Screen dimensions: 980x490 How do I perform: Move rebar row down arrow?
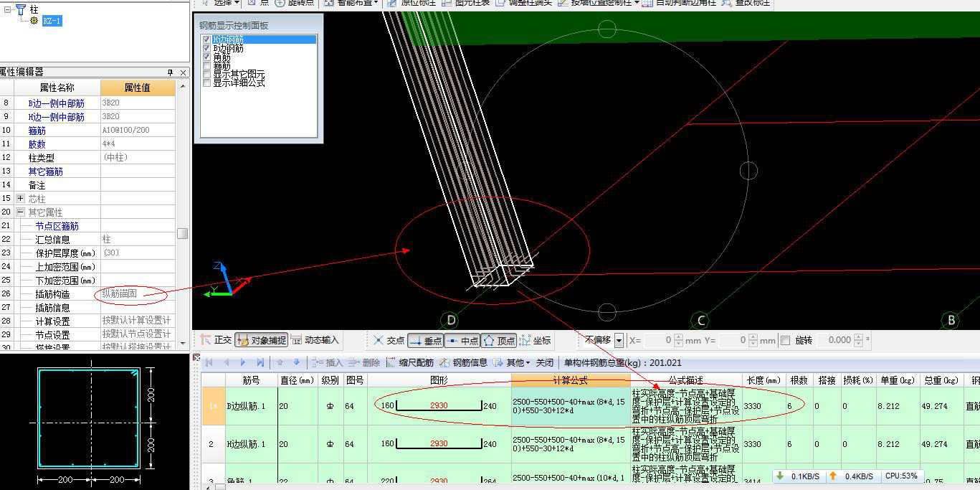pos(296,362)
